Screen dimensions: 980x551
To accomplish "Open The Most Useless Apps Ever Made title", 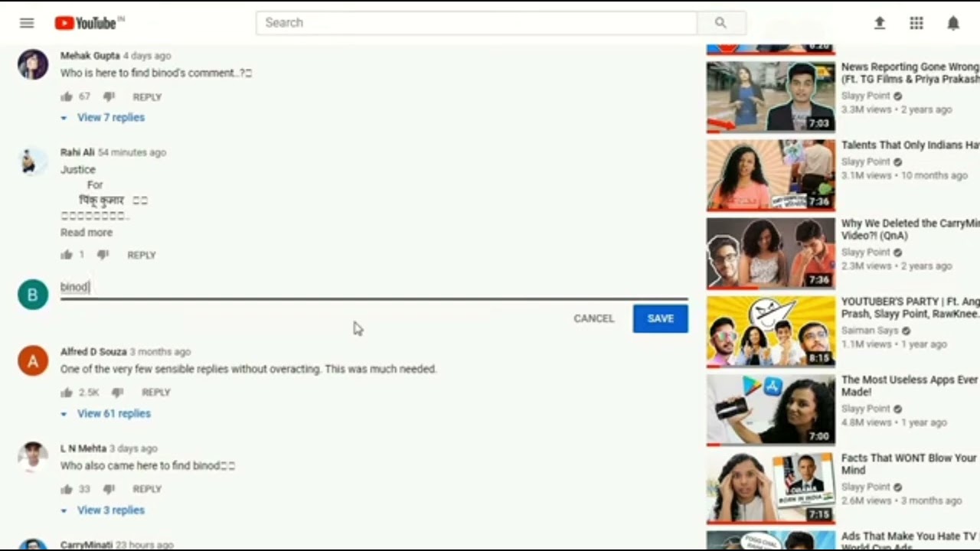I will 910,386.
